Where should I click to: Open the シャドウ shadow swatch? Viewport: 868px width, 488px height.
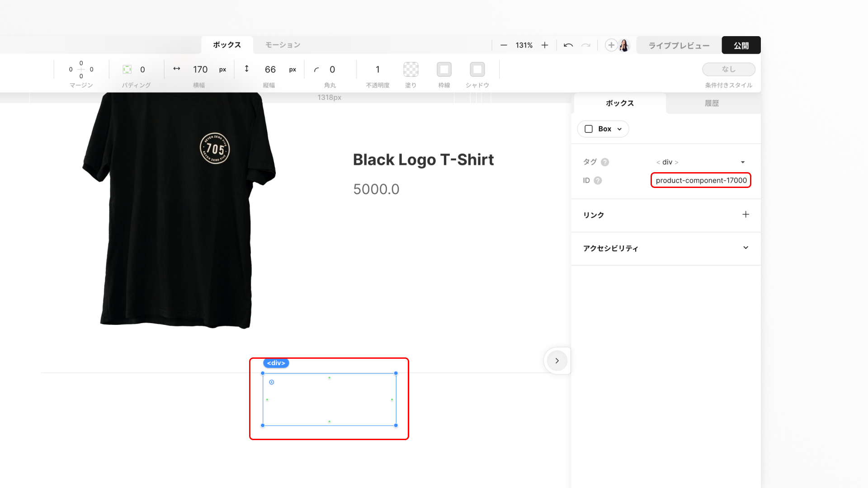pos(477,70)
